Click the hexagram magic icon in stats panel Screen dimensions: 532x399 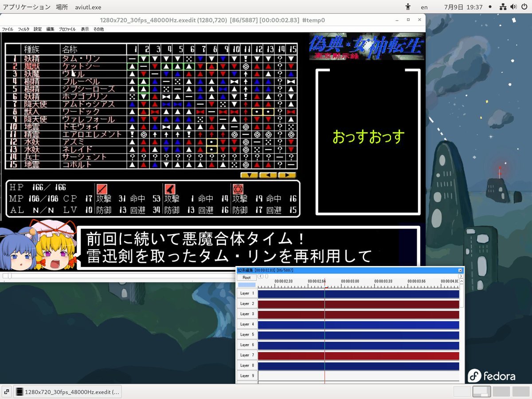click(238, 189)
